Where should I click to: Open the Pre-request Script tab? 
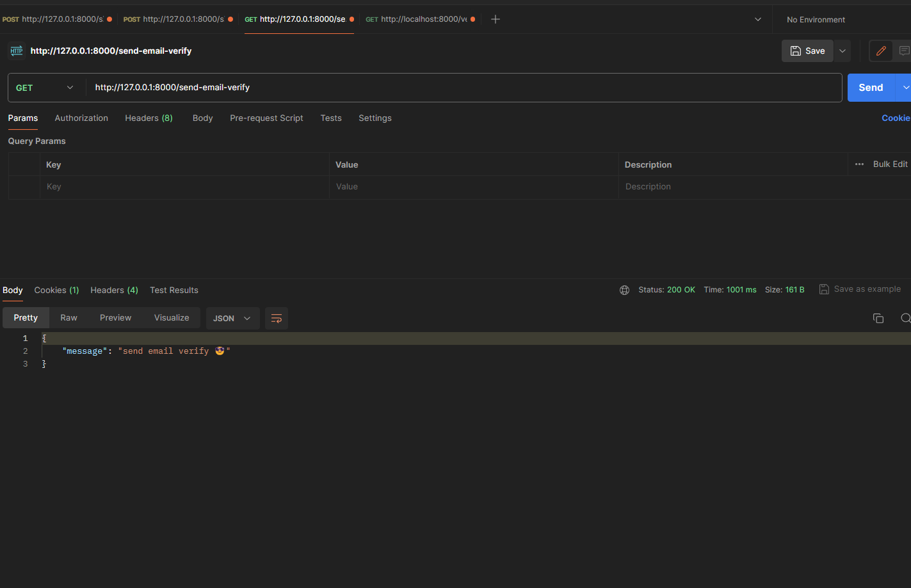pyautogui.click(x=266, y=118)
